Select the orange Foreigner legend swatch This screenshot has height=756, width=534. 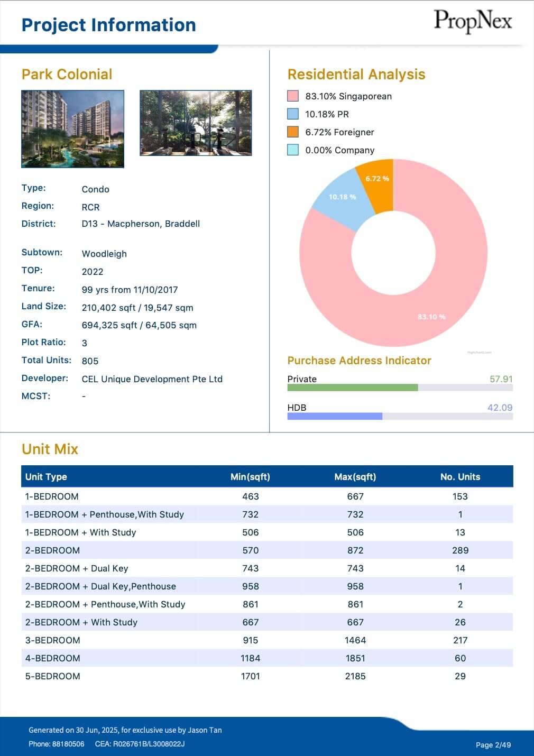[293, 132]
